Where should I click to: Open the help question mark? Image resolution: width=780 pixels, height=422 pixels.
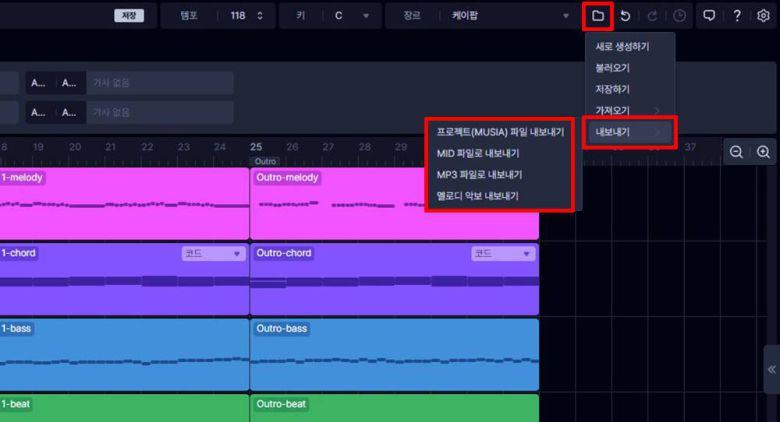coord(737,16)
